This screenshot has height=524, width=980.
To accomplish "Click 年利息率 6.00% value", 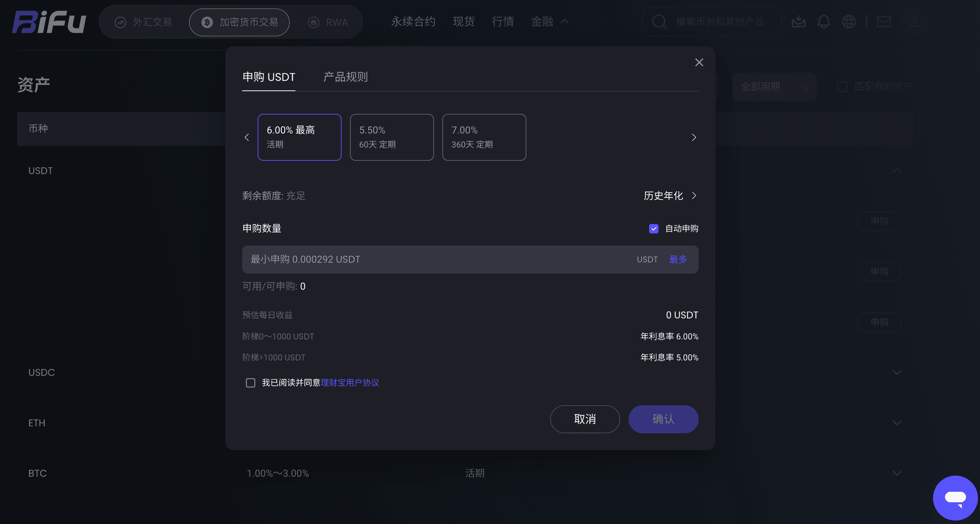I will 669,337.
